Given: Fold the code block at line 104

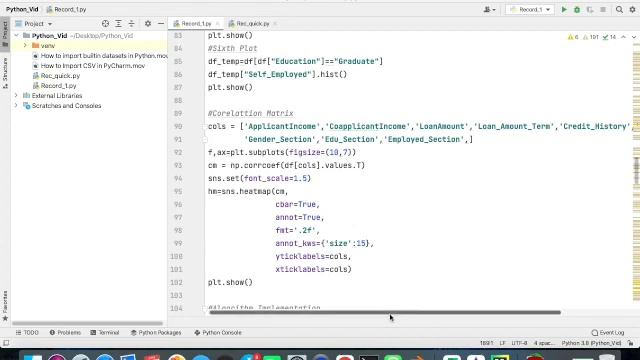Looking at the screenshot, I should [x=205, y=308].
